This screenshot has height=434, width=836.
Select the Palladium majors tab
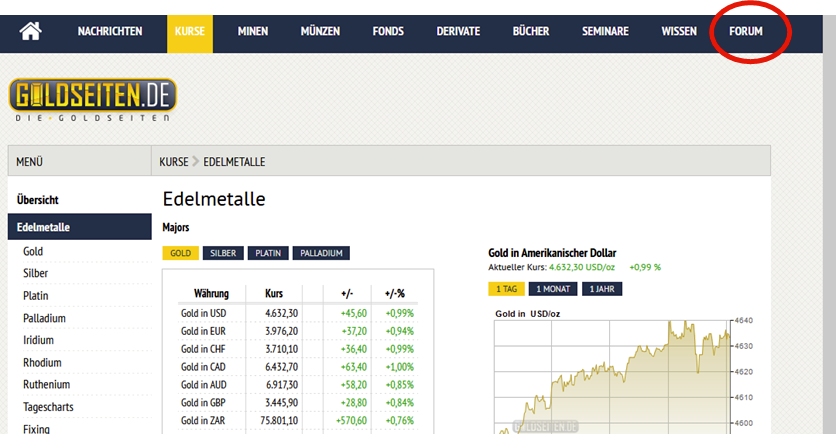[x=321, y=253]
